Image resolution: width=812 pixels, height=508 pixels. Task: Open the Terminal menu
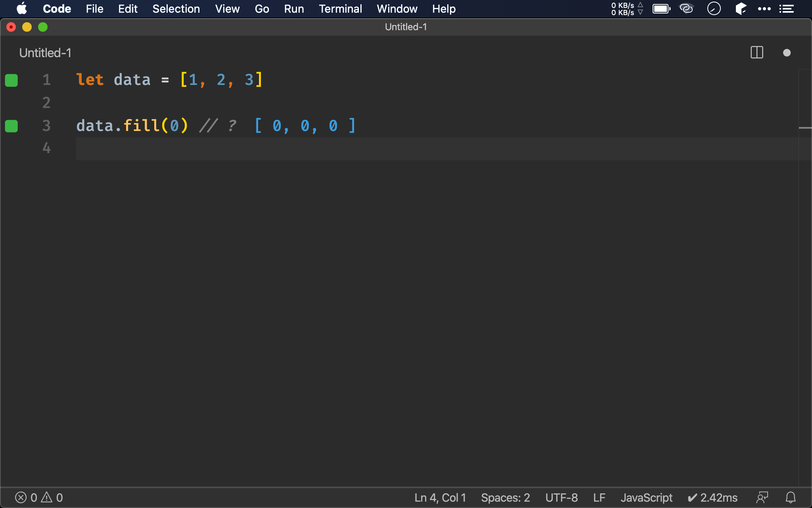pos(339,9)
